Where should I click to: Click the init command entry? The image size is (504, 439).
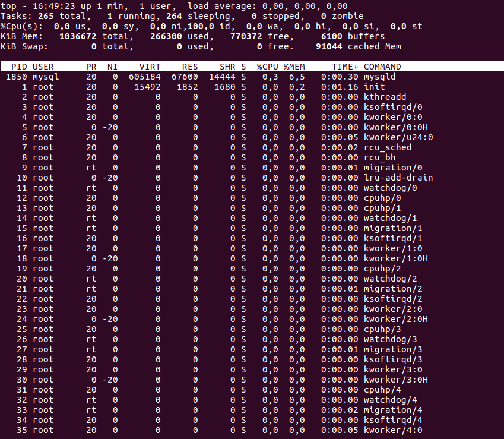click(x=374, y=87)
